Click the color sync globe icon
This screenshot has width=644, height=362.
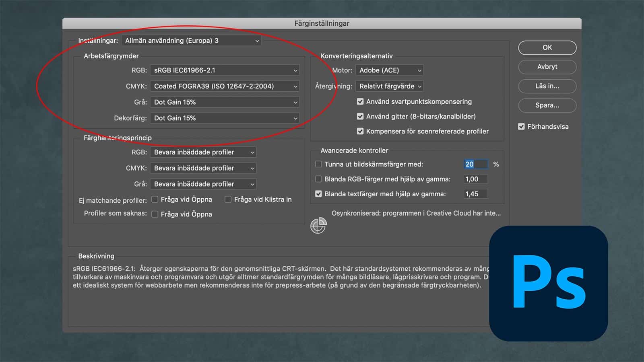tap(318, 226)
